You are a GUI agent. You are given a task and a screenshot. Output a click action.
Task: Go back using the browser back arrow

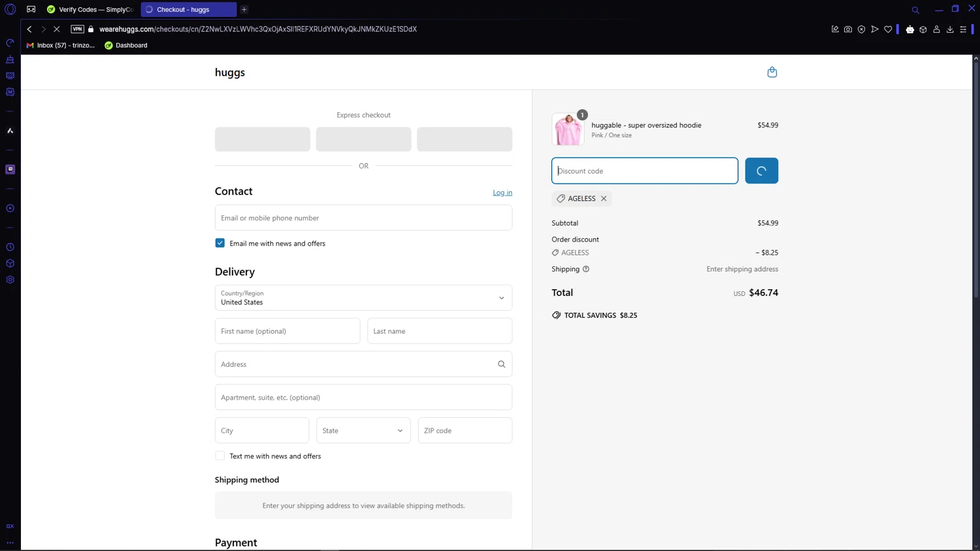click(29, 29)
